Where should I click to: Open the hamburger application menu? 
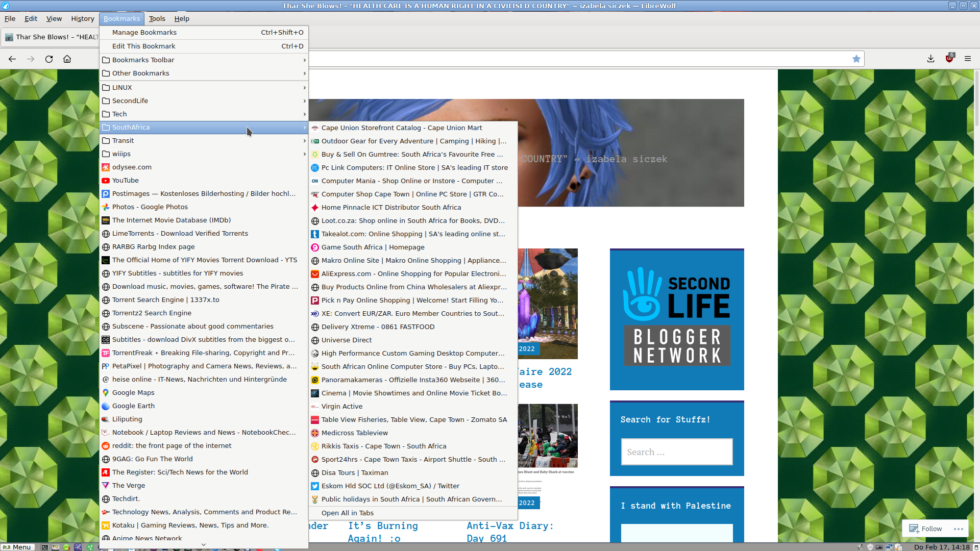[968, 59]
